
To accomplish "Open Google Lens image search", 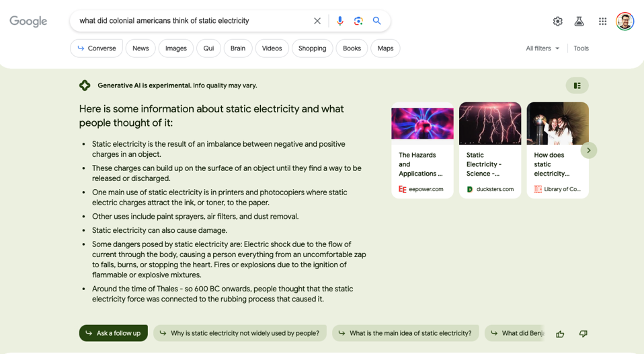I will 358,21.
